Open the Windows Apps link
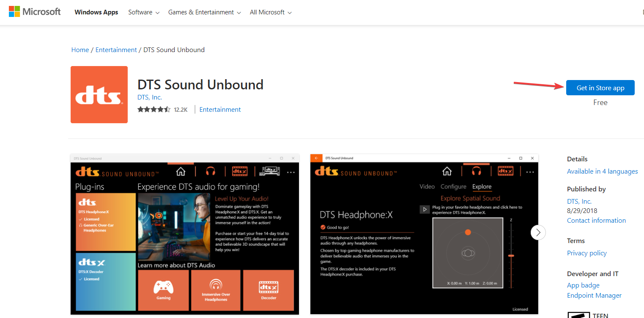This screenshot has width=644, height=318. 96,12
